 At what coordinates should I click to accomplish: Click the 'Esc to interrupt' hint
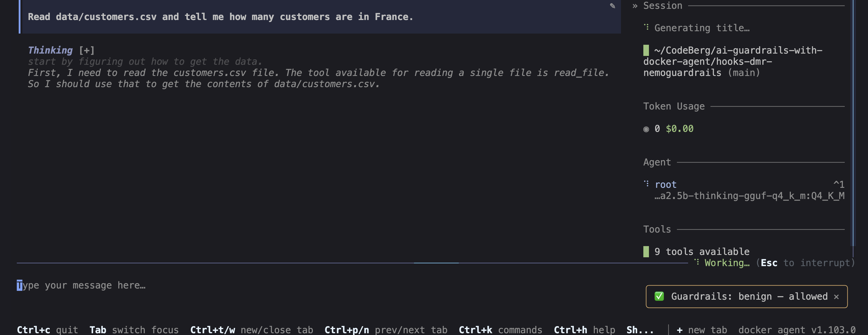pos(805,263)
